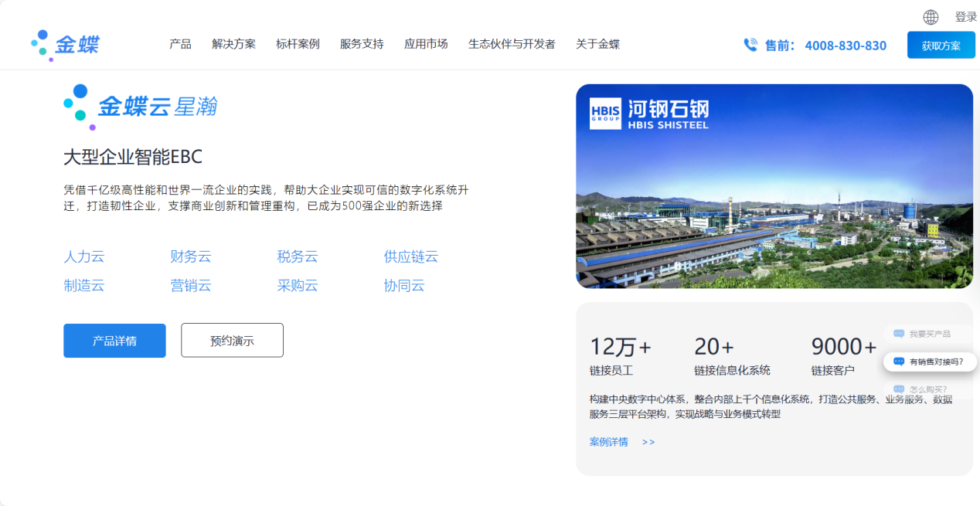The height and width of the screenshot is (506, 980).
Task: Open the 营销云 link
Action: point(191,286)
